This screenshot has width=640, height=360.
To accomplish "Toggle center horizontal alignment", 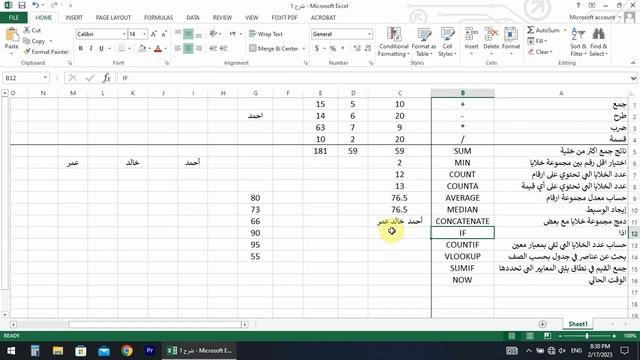I will (x=188, y=48).
